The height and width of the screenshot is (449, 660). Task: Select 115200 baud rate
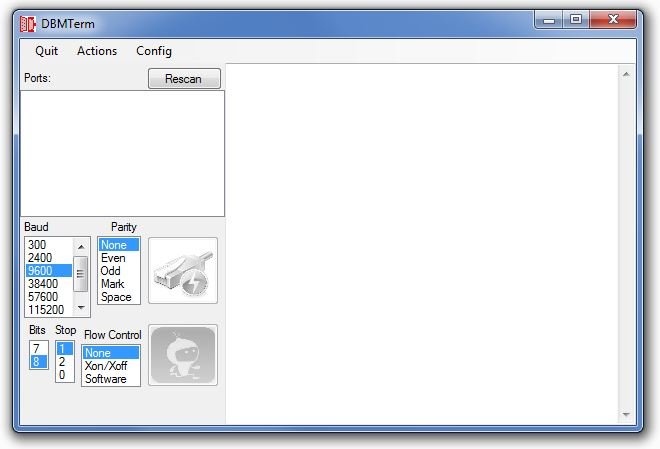click(46, 310)
